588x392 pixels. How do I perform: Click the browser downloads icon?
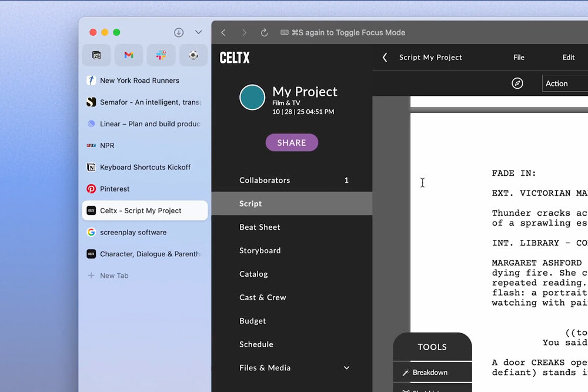point(179,32)
